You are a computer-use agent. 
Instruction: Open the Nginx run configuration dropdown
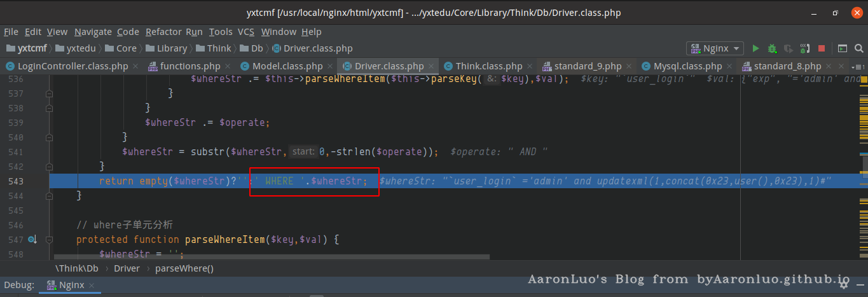[x=715, y=48]
